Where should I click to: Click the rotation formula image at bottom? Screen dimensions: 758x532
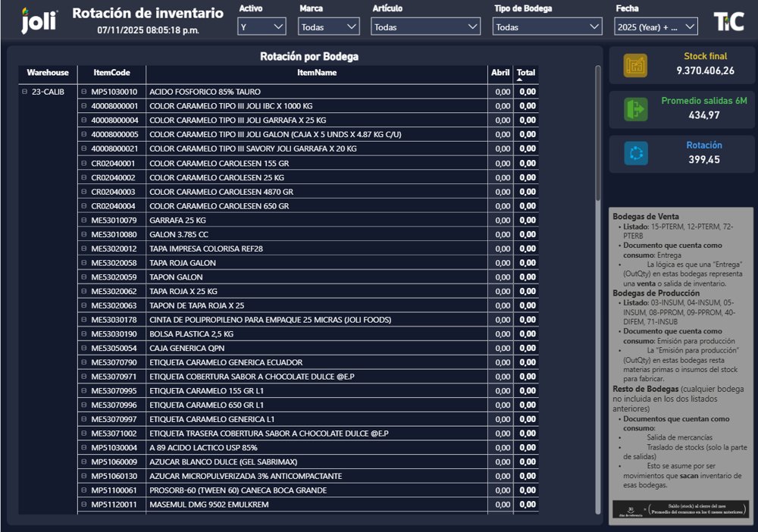pos(681,509)
